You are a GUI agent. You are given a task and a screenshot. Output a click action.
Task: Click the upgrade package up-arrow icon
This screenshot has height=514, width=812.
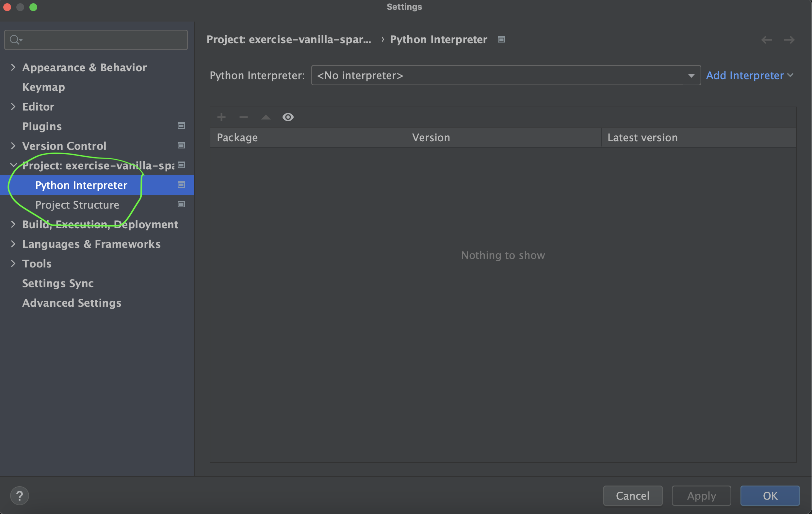coord(266,117)
